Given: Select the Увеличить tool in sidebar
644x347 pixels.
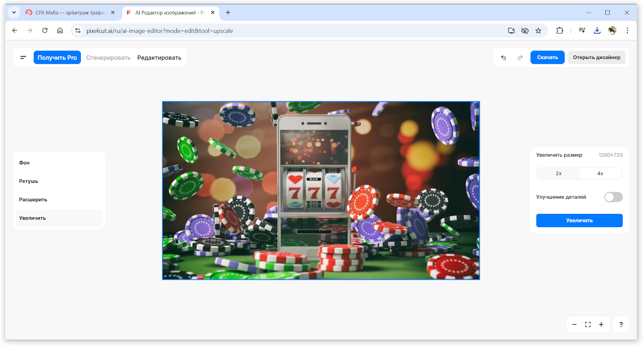Looking at the screenshot, I should pos(59,218).
